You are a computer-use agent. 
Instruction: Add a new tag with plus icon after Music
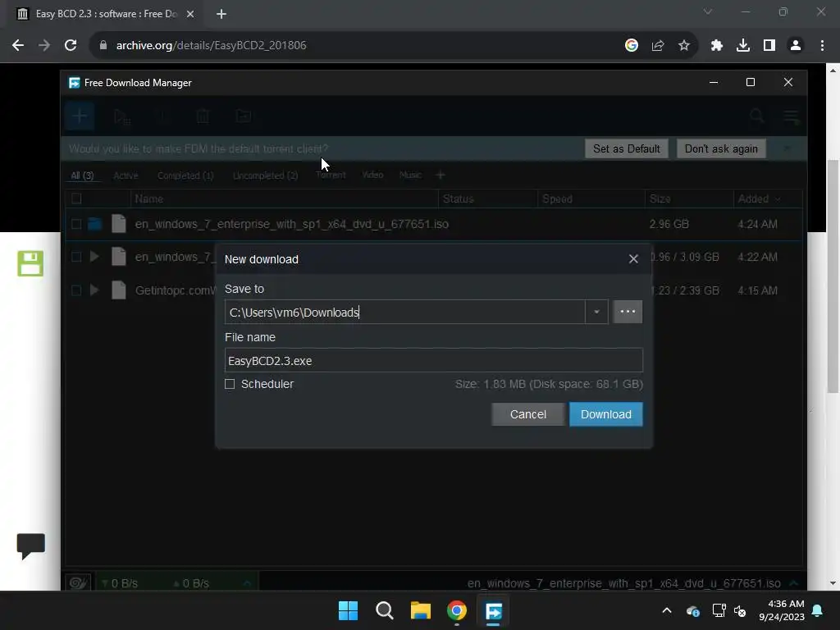(441, 175)
